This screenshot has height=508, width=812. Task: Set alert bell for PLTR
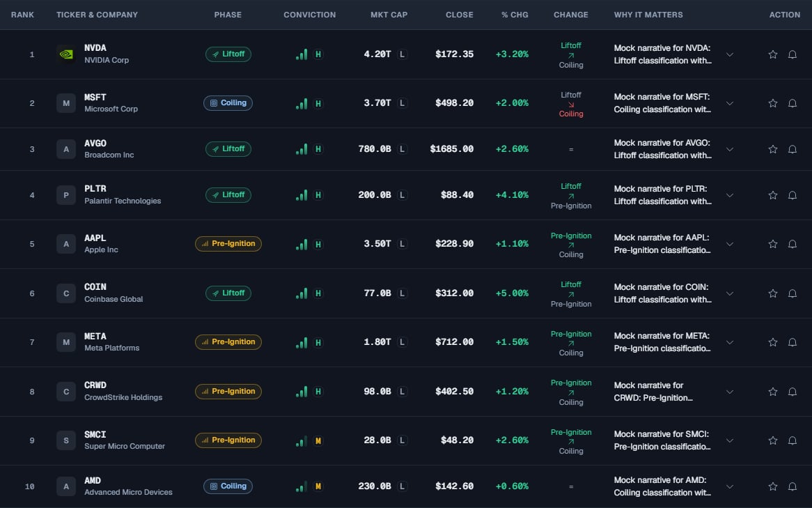[x=793, y=195]
